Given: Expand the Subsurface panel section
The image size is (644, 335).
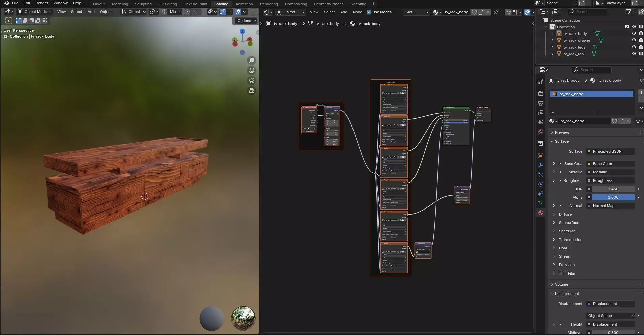Looking at the screenshot, I should (x=569, y=223).
